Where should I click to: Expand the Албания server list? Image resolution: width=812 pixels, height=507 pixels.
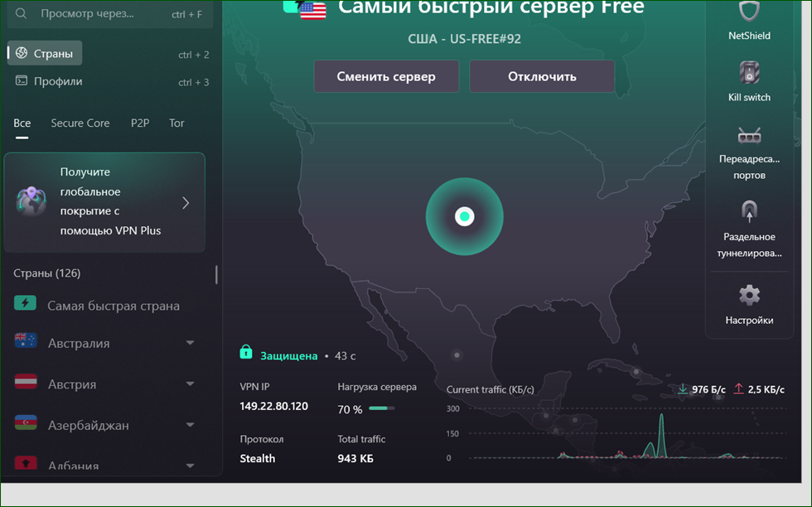click(190, 466)
